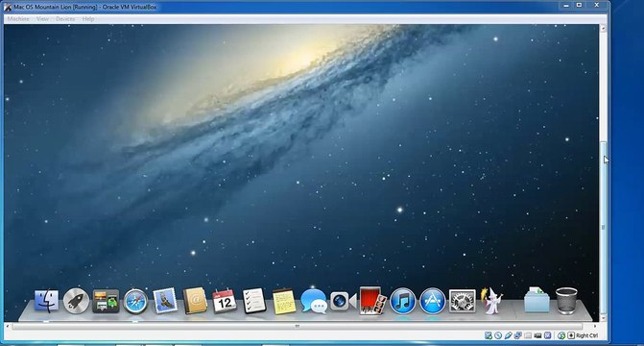Click the host key arrow indicator
This screenshot has width=644, height=346.
tap(571, 335)
